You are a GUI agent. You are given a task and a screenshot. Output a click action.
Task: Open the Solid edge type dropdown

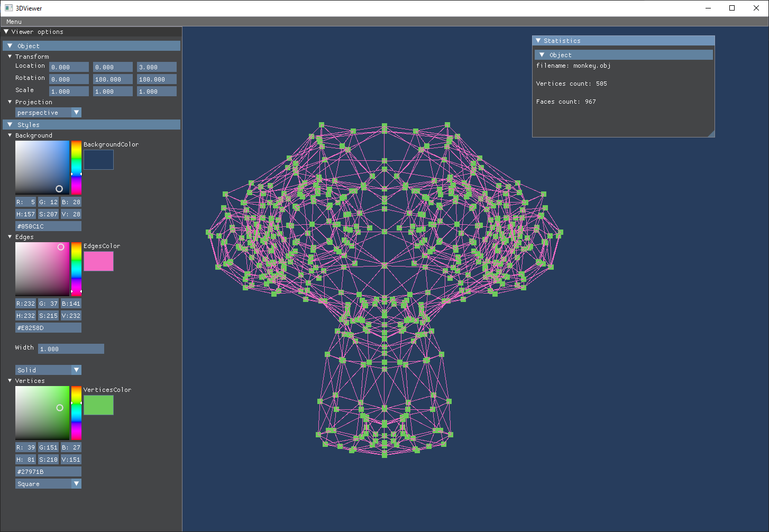pyautogui.click(x=48, y=370)
